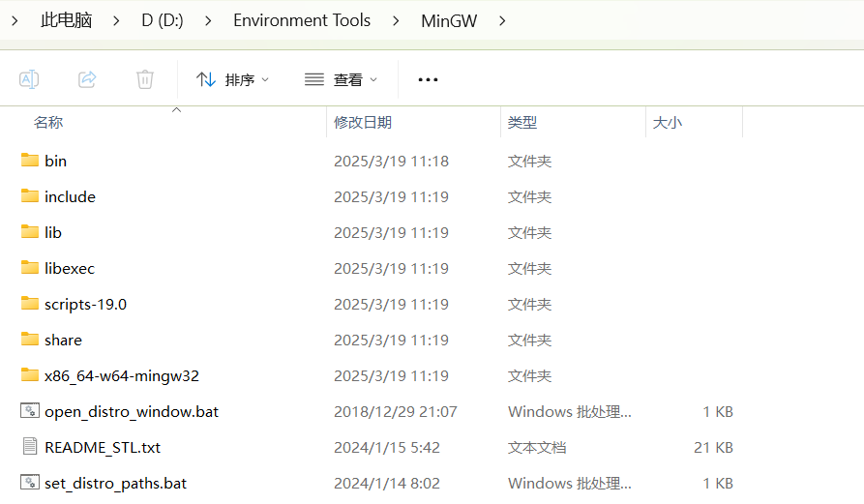Click the open_distro_window.bat file icon
Viewport: 864px width, 504px height.
coord(30,411)
